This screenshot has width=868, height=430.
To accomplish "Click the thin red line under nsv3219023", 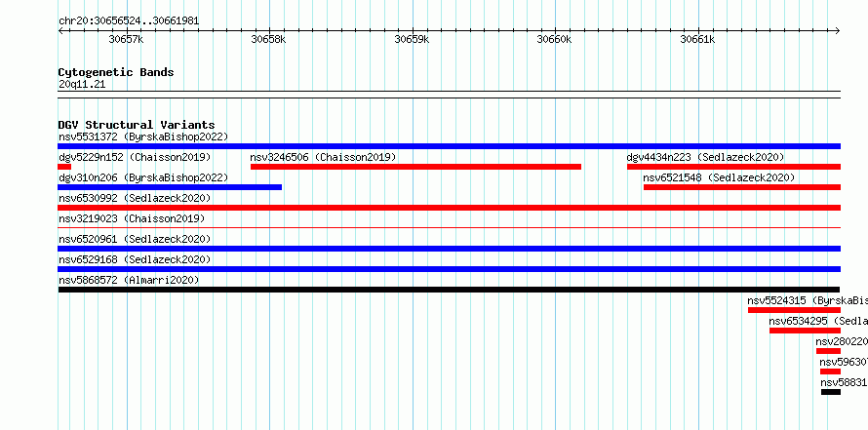I will point(449,227).
